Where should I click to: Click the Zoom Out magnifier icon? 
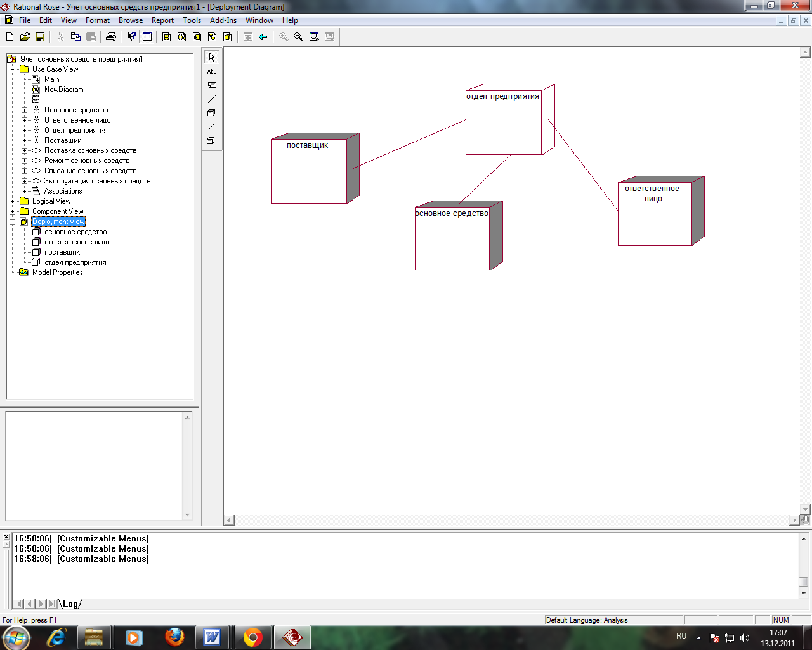[x=299, y=37]
